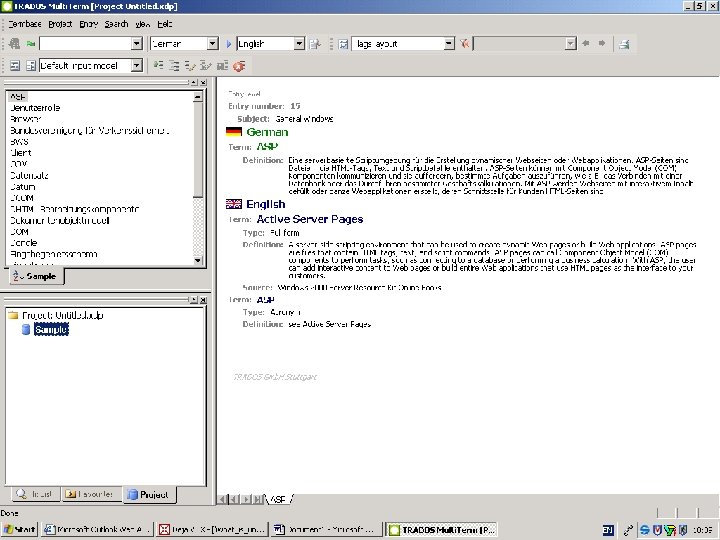Select ASP in the browse list

click(18, 97)
